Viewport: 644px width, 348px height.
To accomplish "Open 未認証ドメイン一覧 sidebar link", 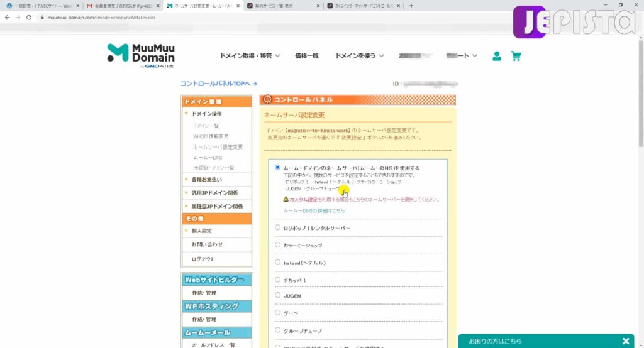I will click(214, 168).
